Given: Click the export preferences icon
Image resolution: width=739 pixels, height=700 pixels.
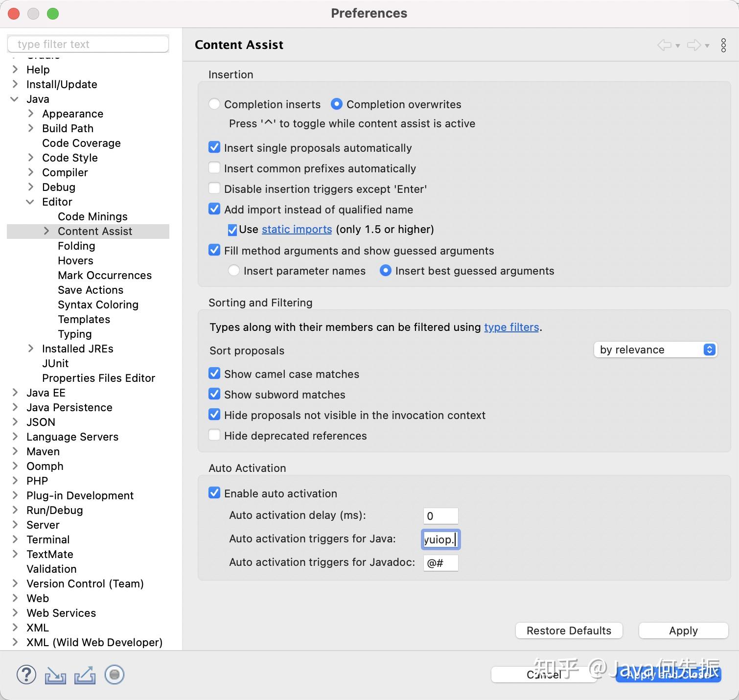Looking at the screenshot, I should point(85,675).
